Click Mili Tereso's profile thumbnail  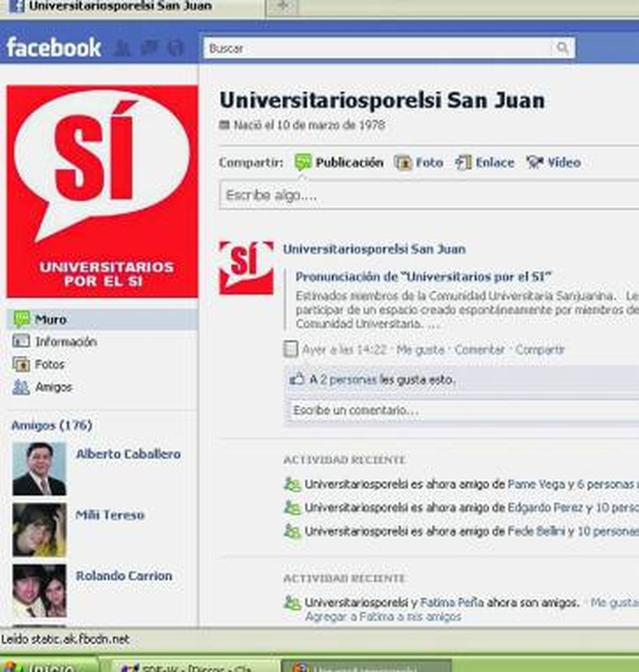click(39, 530)
